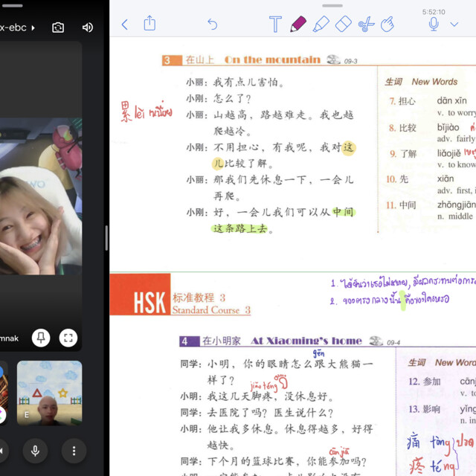This screenshot has height=476, width=476.
Task: Select the magenta Pen tool
Action: click(x=297, y=24)
